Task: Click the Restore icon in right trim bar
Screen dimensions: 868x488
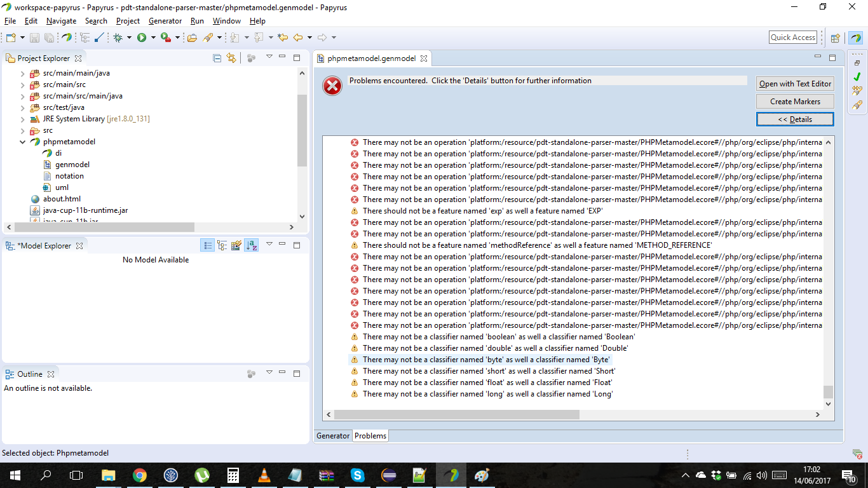Action: pos(857,63)
